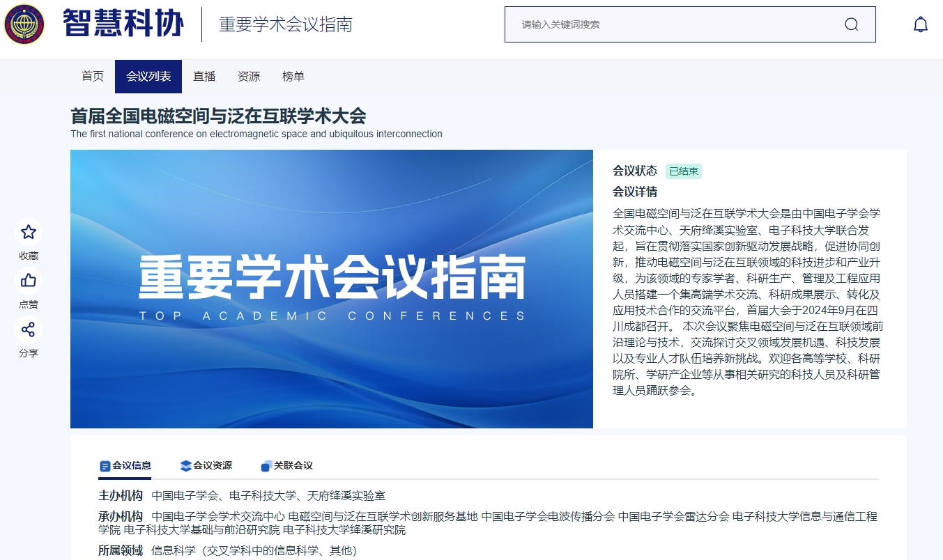Image resolution: width=943 pixels, height=560 pixels.
Task: Click the 重要学术会议指南 header title
Action: click(286, 24)
